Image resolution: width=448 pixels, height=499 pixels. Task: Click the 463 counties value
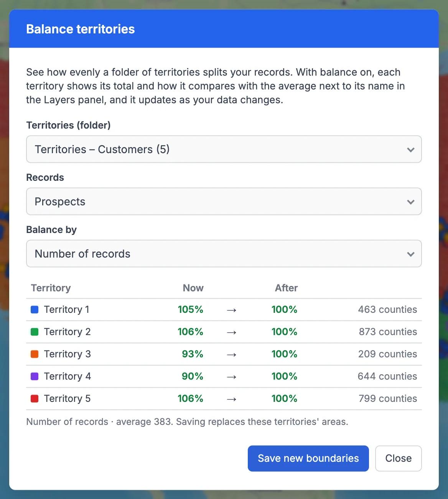[387, 309]
